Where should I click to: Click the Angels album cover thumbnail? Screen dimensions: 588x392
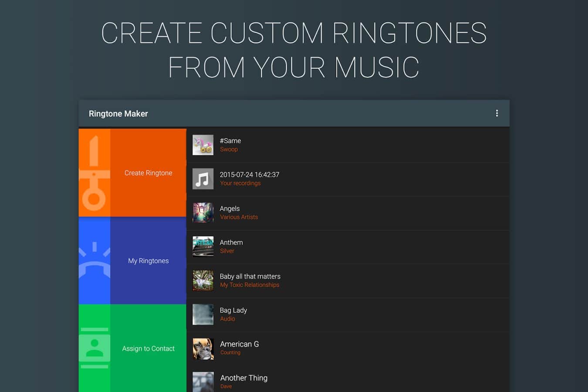point(203,213)
